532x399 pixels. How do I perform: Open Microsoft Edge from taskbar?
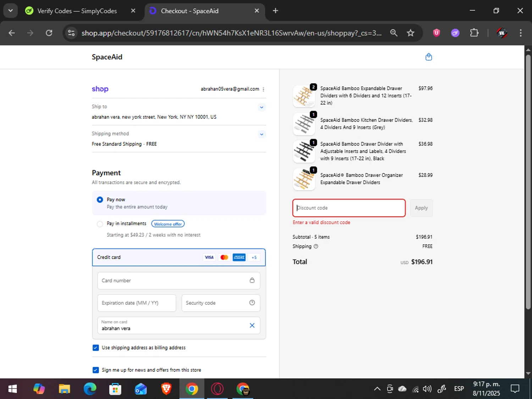click(x=90, y=389)
